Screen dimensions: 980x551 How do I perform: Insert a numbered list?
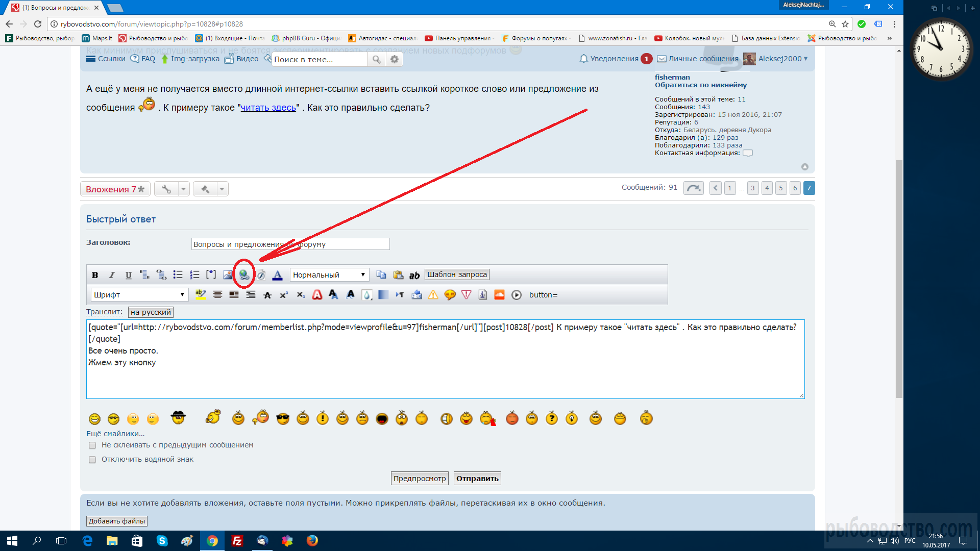point(194,275)
